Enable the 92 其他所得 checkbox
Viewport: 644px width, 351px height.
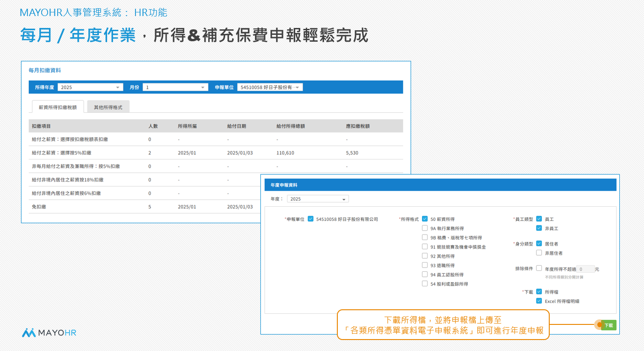425,256
